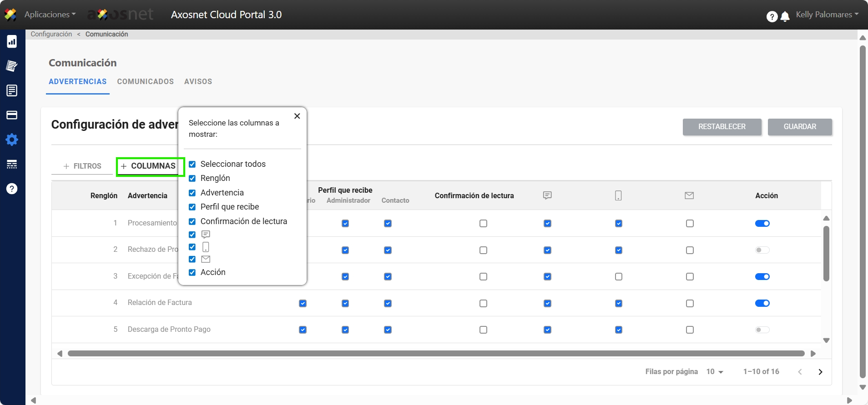Click the table's horizontal scrollbar track
Viewport: 868px width, 405px height.
point(436,354)
